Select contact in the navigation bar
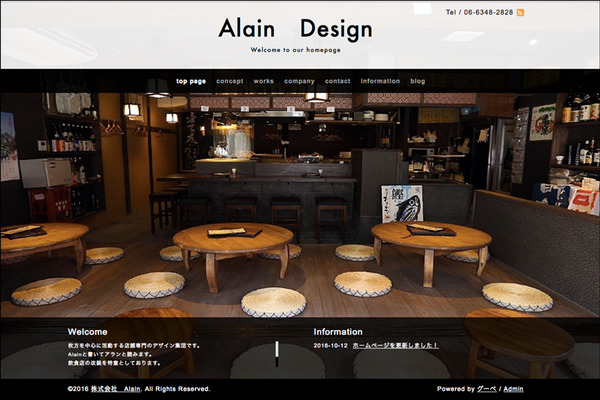Image resolution: width=600 pixels, height=400 pixels. [x=338, y=81]
